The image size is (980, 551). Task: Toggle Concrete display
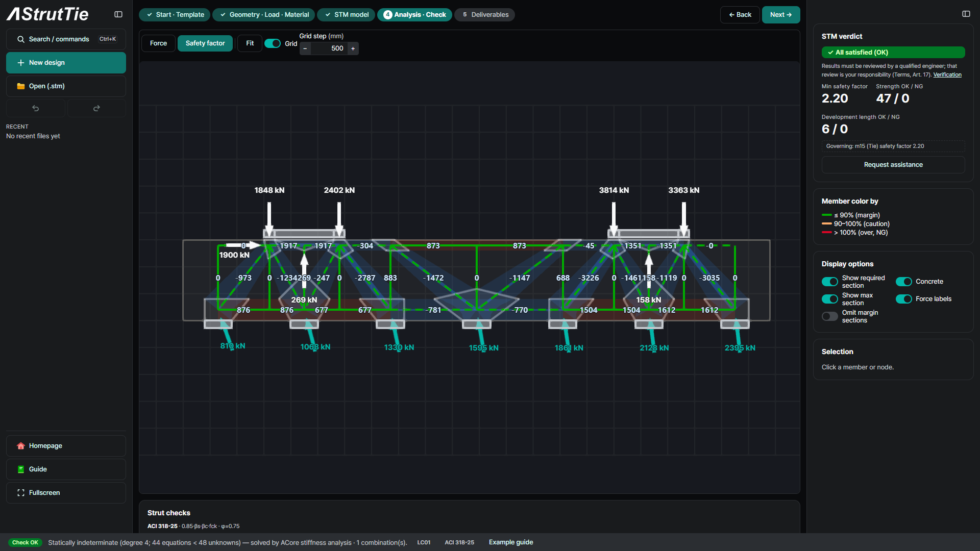click(904, 282)
